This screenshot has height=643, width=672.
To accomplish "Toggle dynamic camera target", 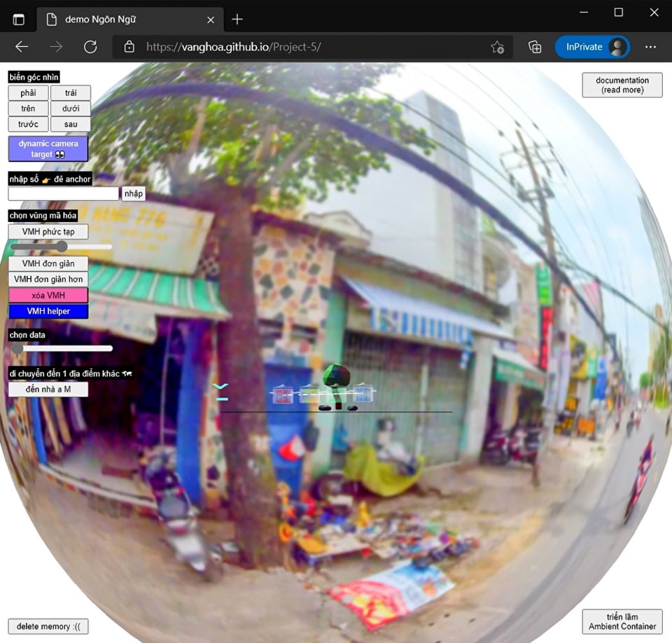I will tap(48, 149).
